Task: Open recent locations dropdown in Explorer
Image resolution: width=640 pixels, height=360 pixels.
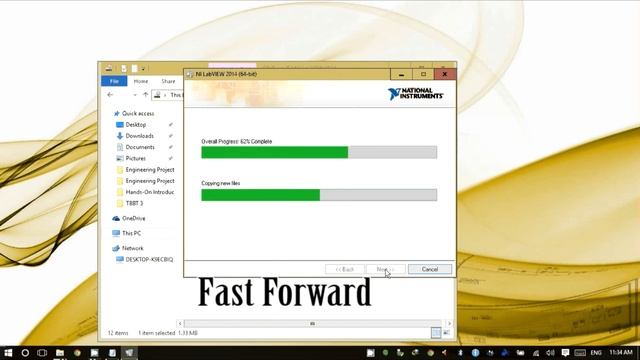Action: click(135, 95)
